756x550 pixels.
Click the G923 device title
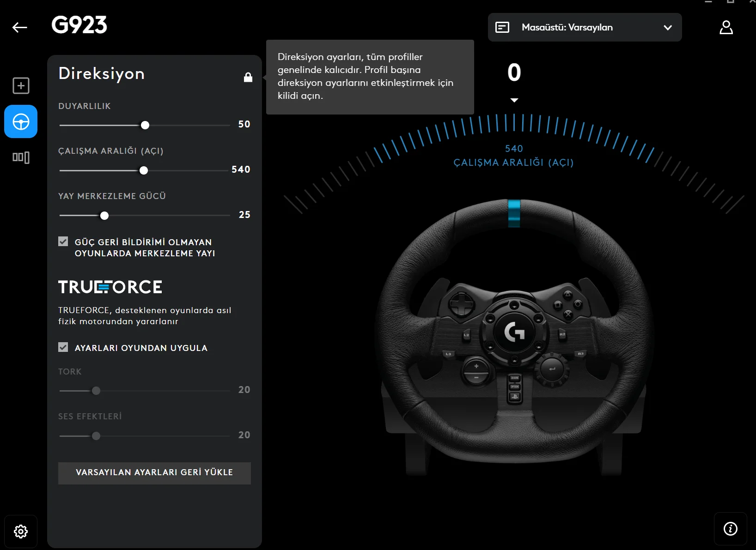(79, 25)
